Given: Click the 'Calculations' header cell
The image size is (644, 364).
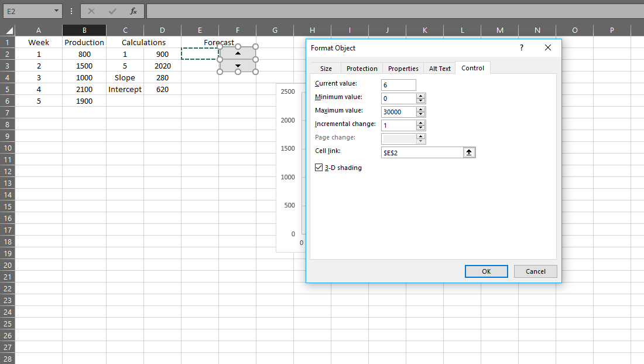Looking at the screenshot, I should pyautogui.click(x=144, y=42).
